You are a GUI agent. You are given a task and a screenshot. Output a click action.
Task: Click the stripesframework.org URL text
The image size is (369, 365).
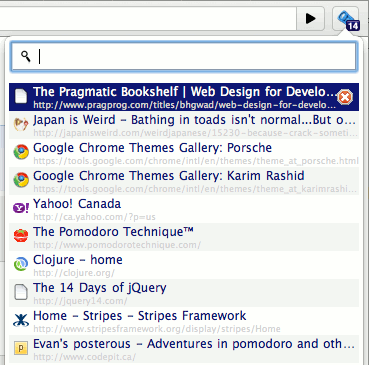pyautogui.click(x=157, y=329)
